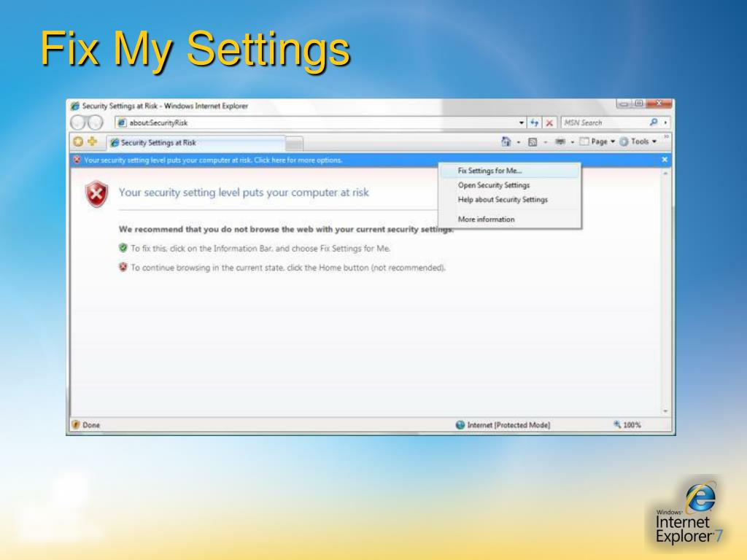This screenshot has width=747, height=560.
Task: Click the heading 'Your security setting level puts your computer at risk'
Action: pyautogui.click(x=244, y=192)
